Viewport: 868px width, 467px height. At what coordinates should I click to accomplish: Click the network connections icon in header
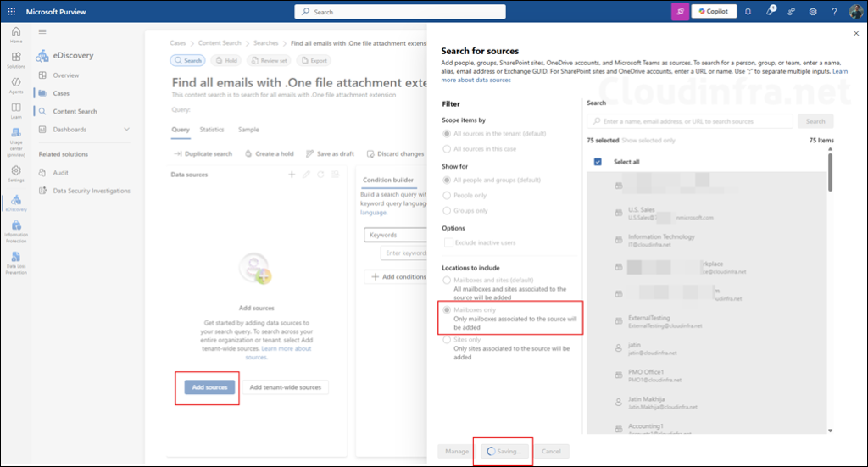point(791,12)
